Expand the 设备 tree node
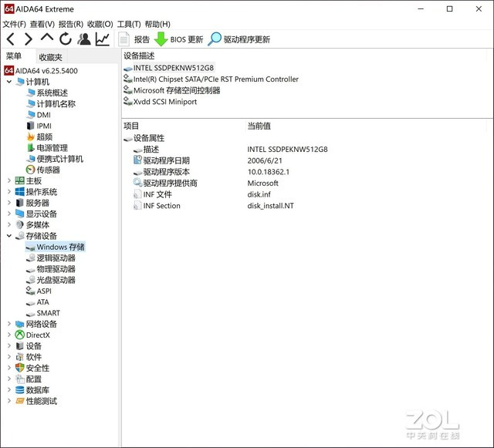494x448 pixels. 9,346
